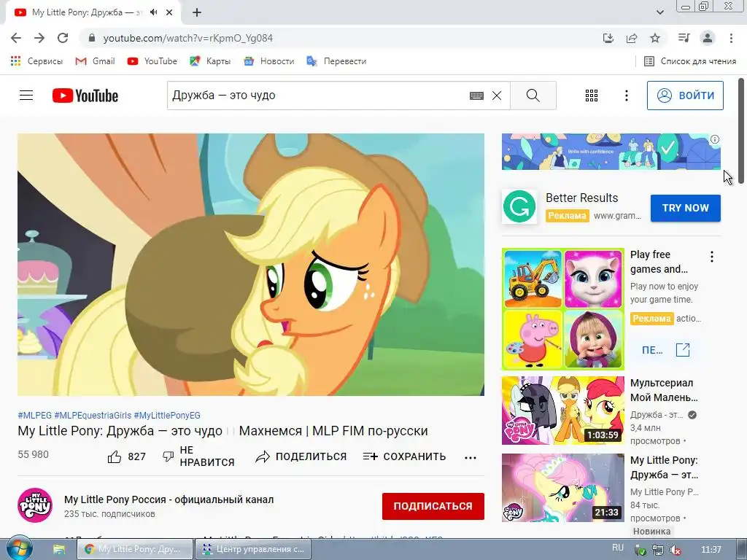This screenshot has height=560, width=747.
Task: Share this page from address bar
Action: tap(632, 38)
